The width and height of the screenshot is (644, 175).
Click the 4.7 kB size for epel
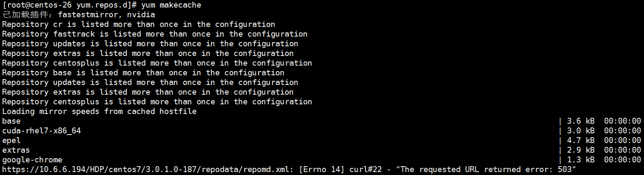click(581, 141)
